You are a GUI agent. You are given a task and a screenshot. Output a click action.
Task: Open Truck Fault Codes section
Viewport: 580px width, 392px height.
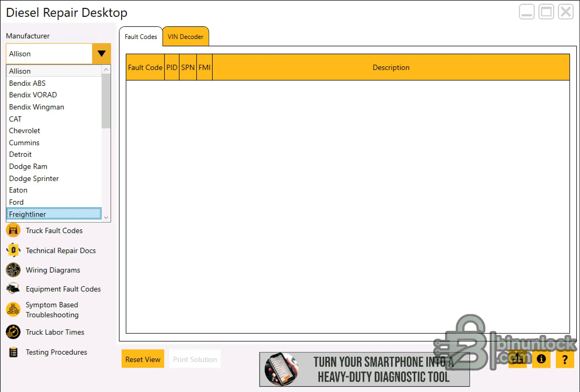(54, 230)
